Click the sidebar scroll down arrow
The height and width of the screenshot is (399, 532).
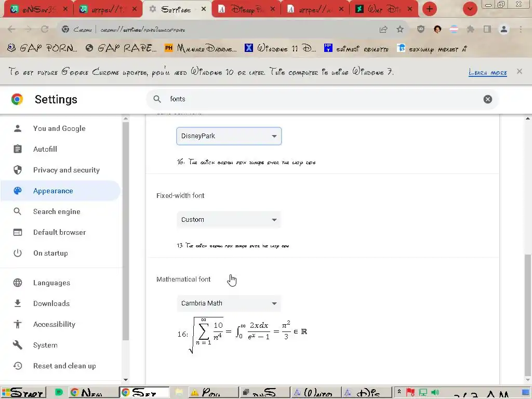coord(126,380)
